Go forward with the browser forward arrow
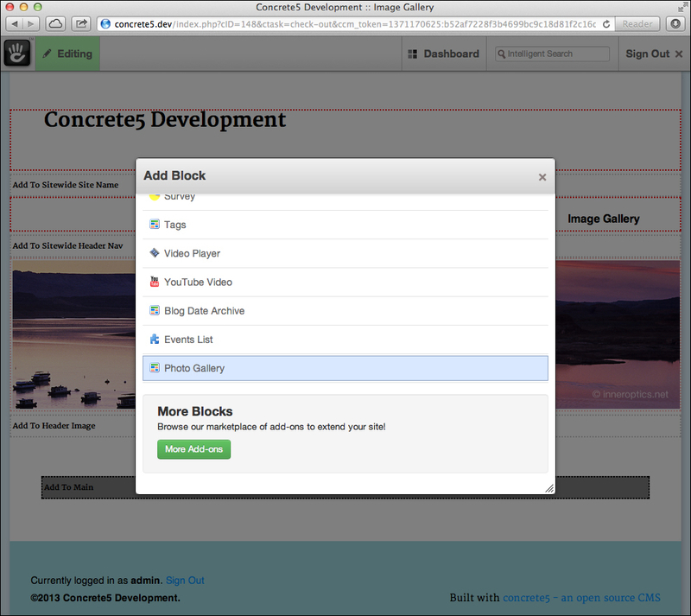 31,24
